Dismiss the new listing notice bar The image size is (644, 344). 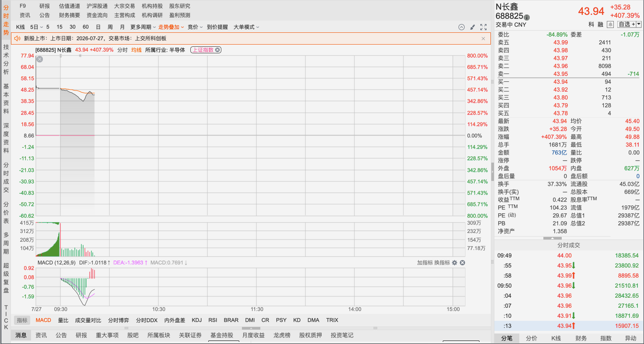tap(483, 38)
